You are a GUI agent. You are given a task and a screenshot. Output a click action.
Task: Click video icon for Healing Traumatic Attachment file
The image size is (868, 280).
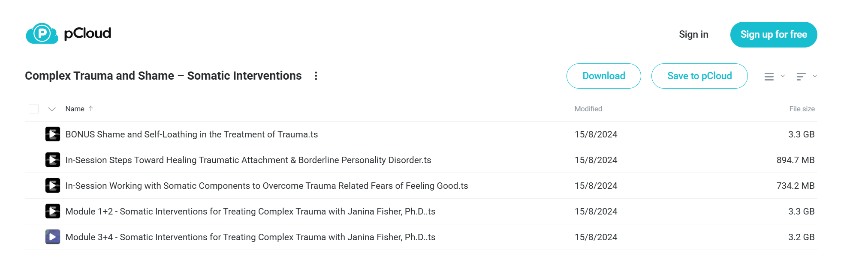(53, 160)
